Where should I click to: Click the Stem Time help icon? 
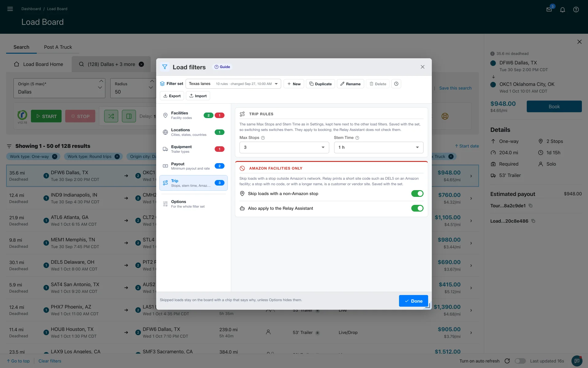[357, 138]
